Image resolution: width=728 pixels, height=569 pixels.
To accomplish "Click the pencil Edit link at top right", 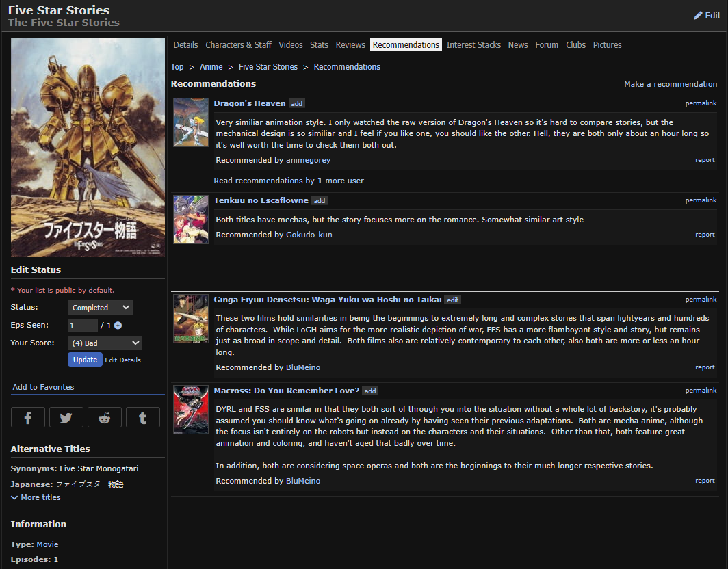I will point(707,15).
